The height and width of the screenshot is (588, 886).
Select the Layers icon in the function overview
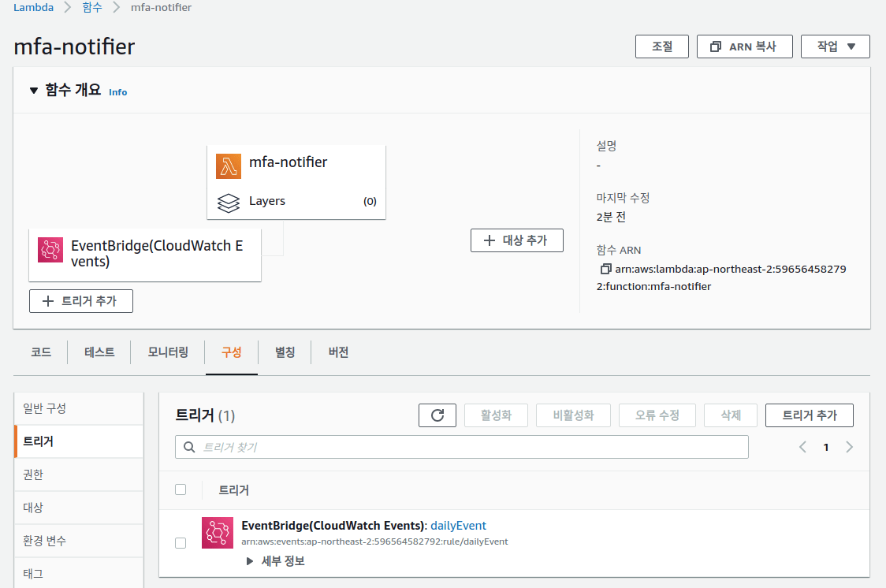point(228,202)
